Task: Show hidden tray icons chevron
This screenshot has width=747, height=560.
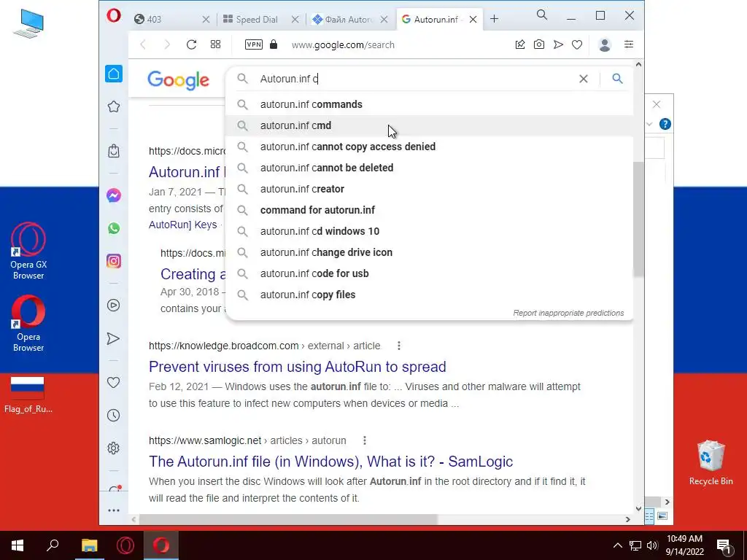Action: coord(617,545)
